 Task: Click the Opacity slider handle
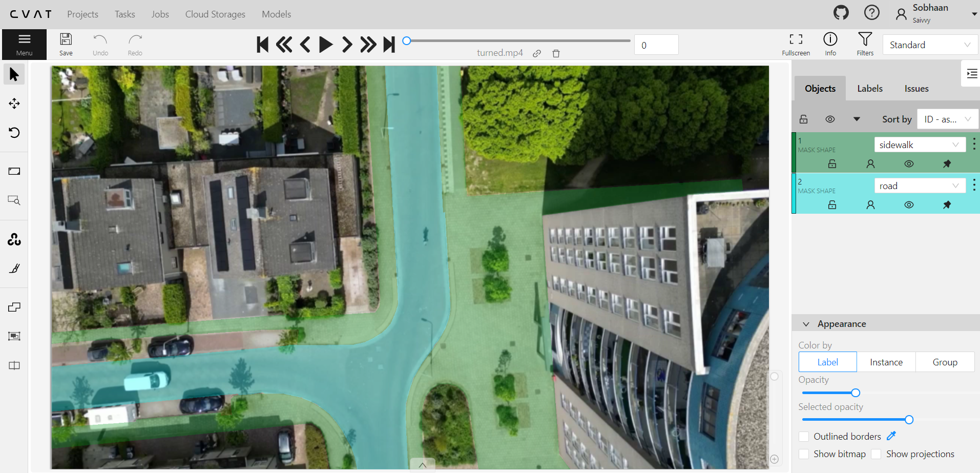pos(856,393)
